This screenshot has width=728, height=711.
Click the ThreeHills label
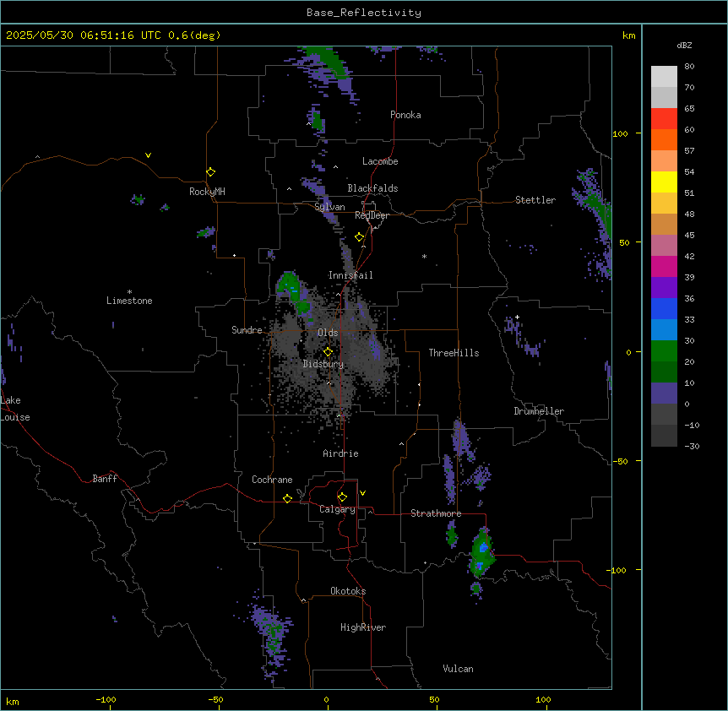pyautogui.click(x=454, y=353)
